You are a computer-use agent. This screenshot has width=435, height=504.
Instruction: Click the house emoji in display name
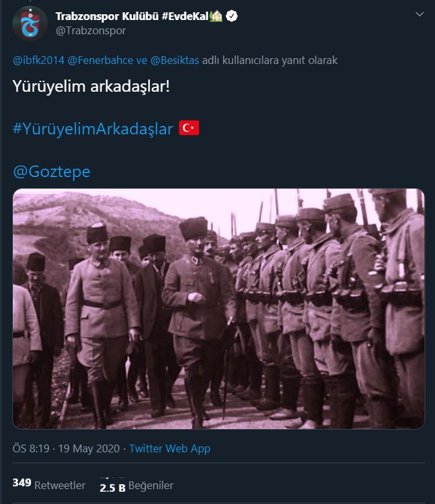216,16
